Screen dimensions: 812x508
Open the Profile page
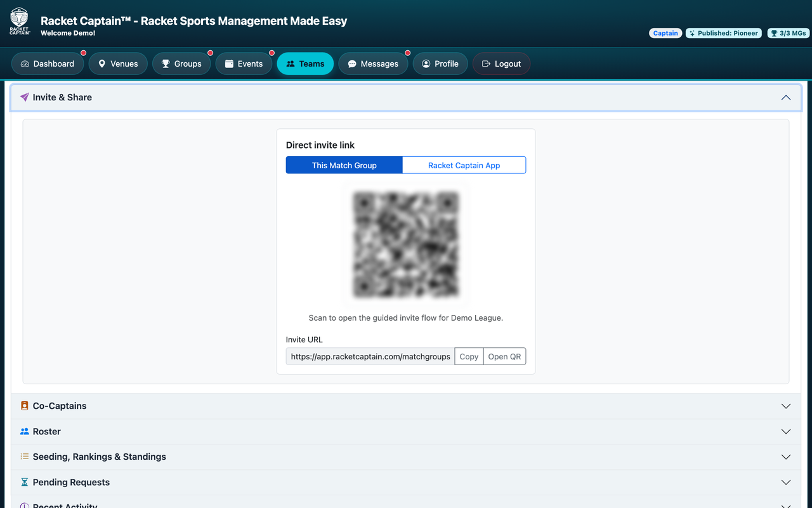[440, 63]
